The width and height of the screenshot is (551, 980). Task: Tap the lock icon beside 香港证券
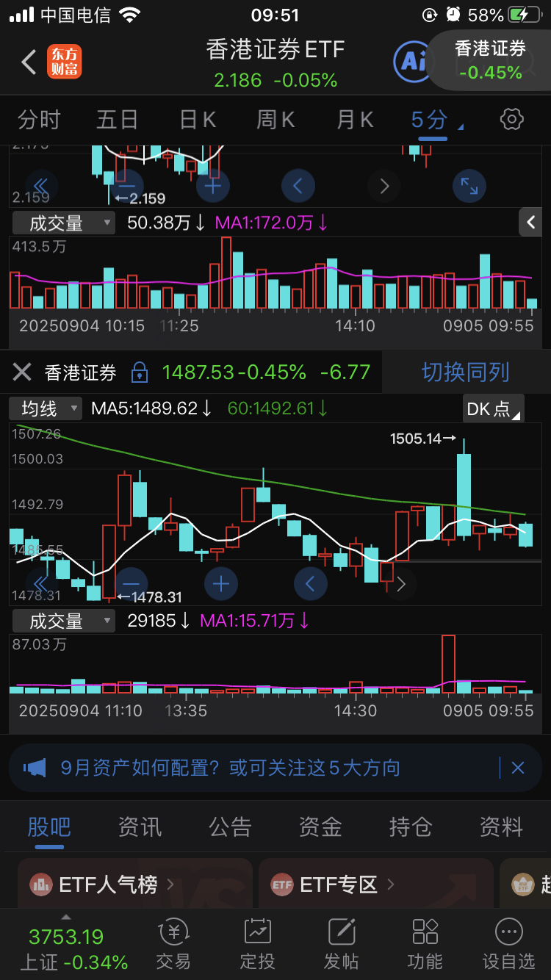(x=139, y=372)
